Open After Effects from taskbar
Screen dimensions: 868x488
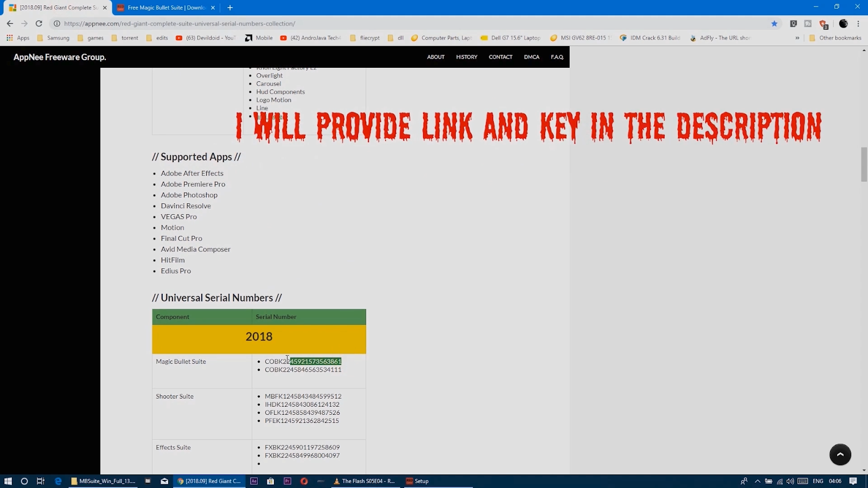coord(254,481)
